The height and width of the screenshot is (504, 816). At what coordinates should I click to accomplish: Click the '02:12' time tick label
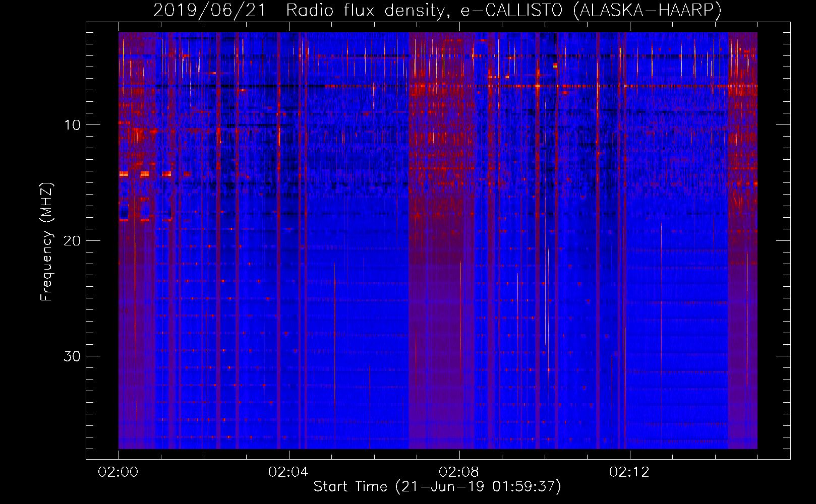coord(629,472)
